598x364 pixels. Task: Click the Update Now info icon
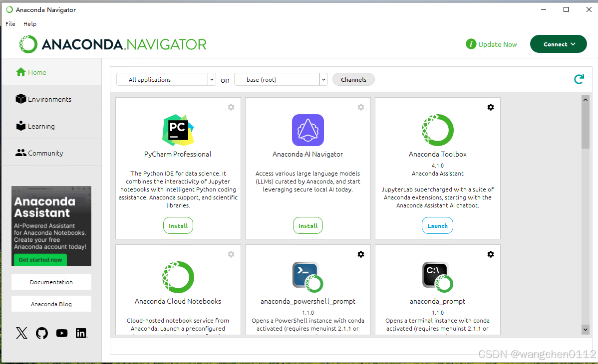point(471,44)
